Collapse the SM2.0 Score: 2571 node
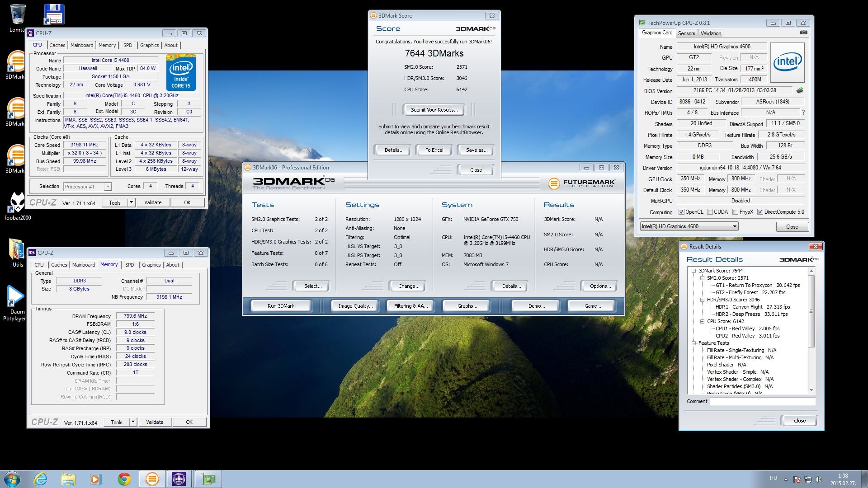This screenshot has height=488, width=868. coord(702,278)
